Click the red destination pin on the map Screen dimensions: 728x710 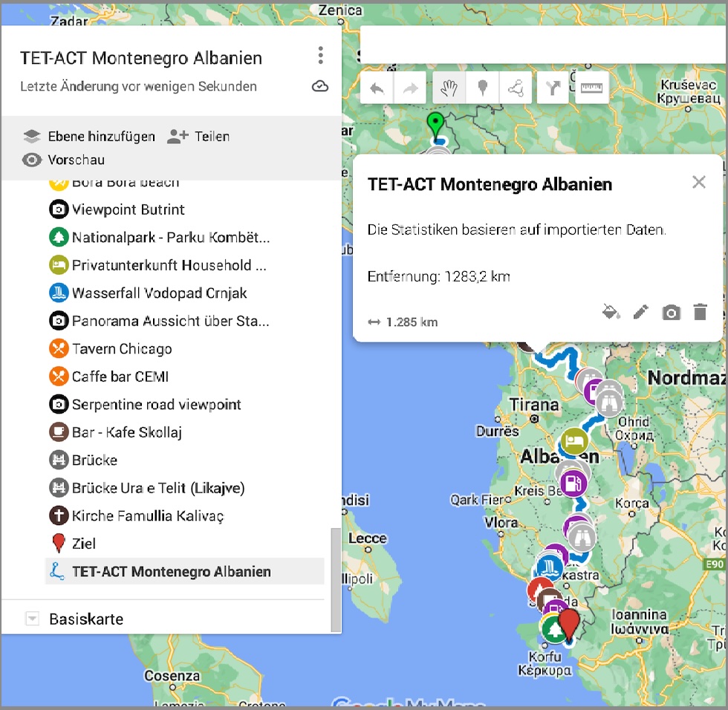[569, 625]
